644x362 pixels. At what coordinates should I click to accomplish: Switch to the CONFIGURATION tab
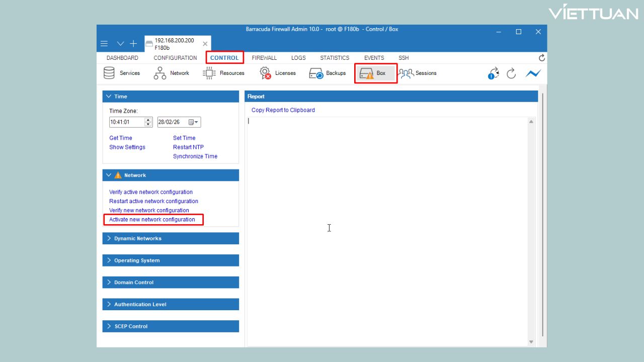[x=175, y=58]
